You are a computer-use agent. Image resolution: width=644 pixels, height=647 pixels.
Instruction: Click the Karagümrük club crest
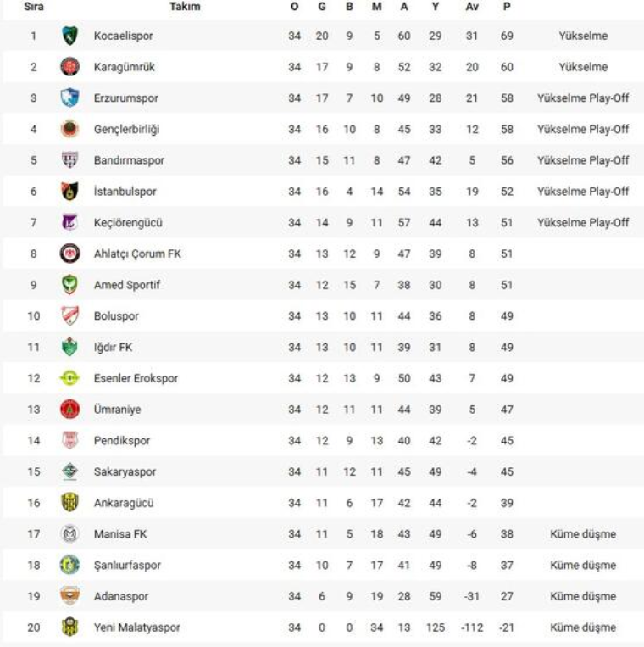click(x=69, y=67)
